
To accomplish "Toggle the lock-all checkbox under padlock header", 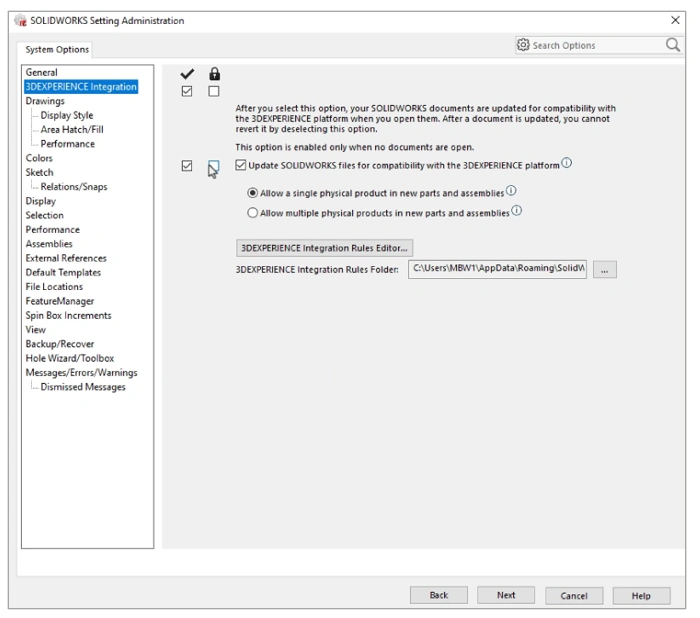I will coord(214,91).
